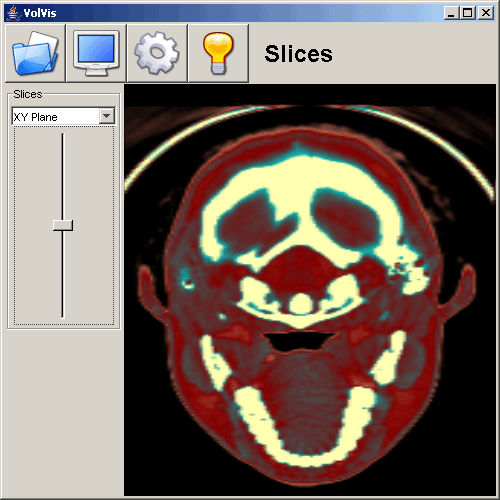The height and width of the screenshot is (500, 500).
Task: Click the bottom end of slice slider
Action: (63, 317)
